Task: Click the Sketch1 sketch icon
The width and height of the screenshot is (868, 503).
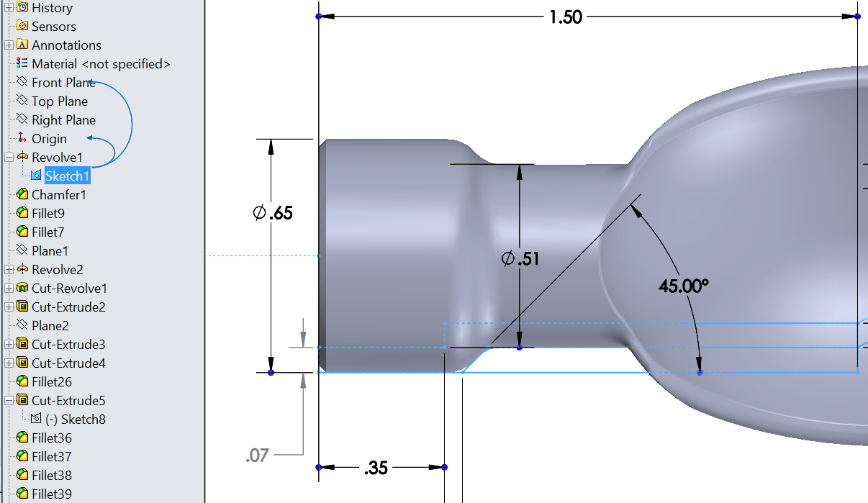Action: pos(36,176)
